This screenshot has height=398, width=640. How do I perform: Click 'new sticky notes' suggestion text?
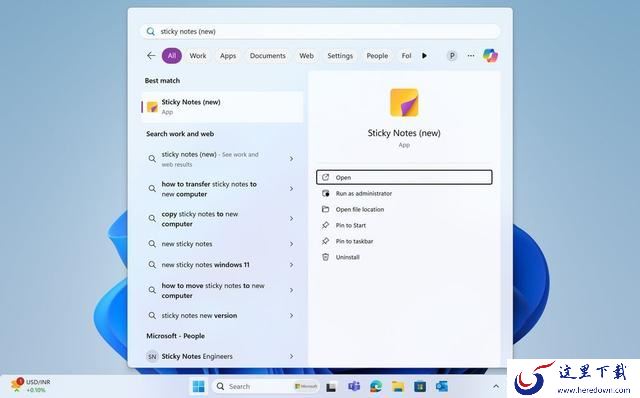187,244
